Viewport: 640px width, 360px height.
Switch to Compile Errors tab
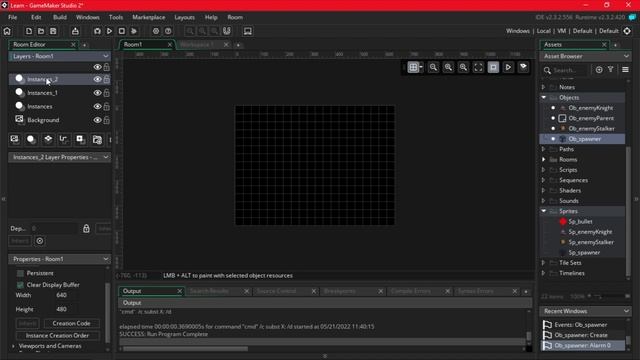(411, 291)
